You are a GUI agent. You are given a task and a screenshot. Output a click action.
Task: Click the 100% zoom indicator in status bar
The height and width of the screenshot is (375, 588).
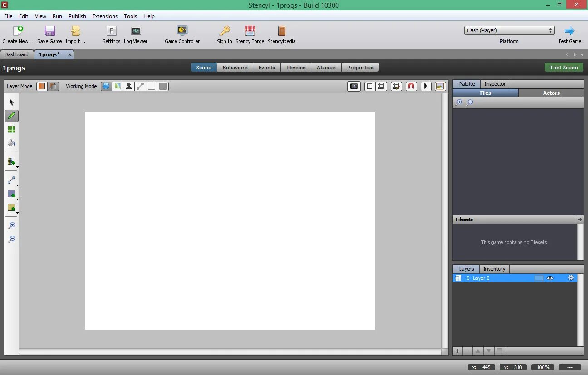coord(543,367)
